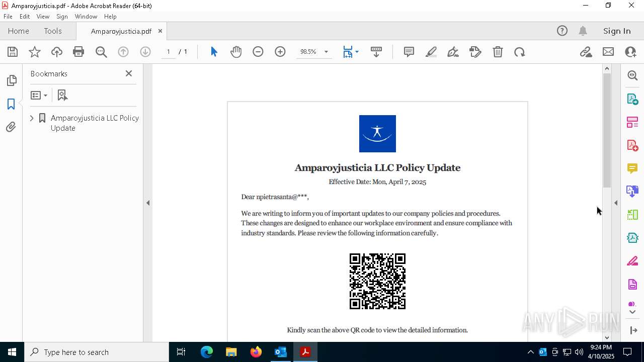Open the notifications bell

[x=583, y=31]
